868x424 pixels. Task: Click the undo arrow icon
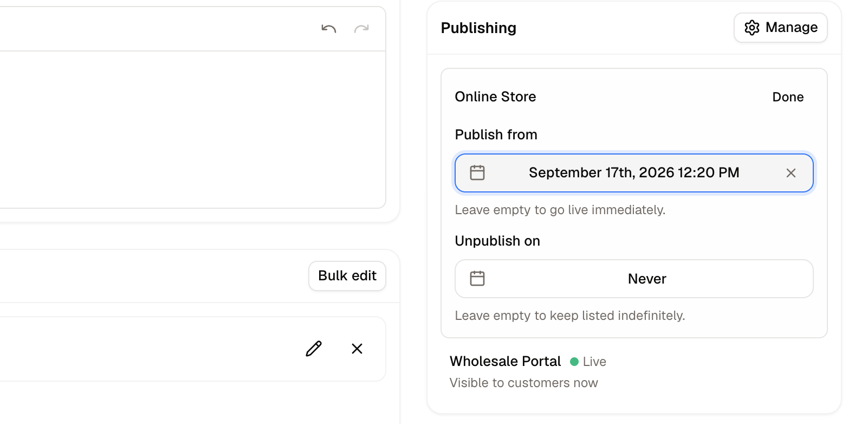pyautogui.click(x=328, y=29)
